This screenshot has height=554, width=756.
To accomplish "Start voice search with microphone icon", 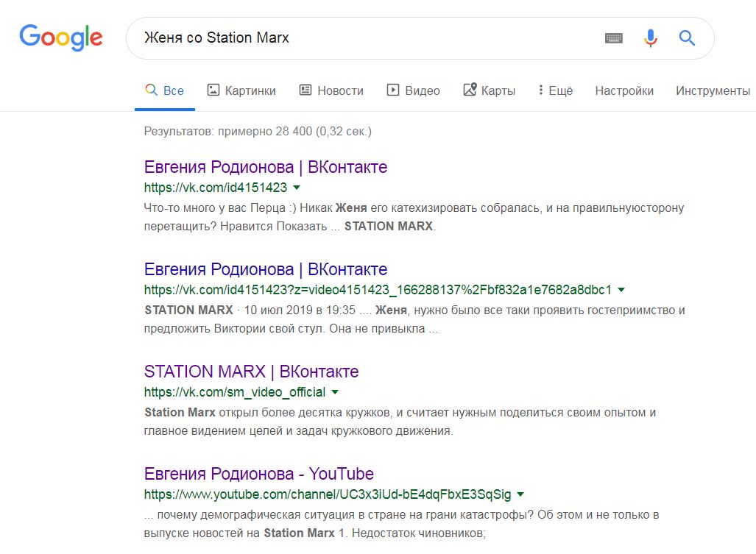I will click(x=651, y=38).
